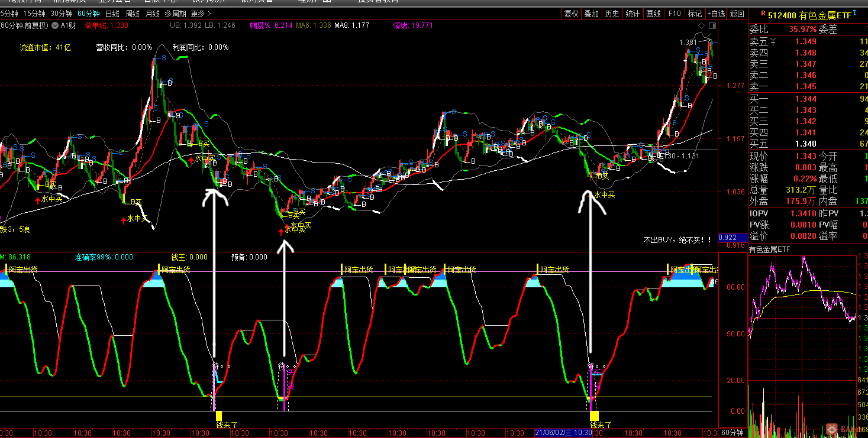Click the 流通市值: 41亿 label
The width and height of the screenshot is (868, 438).
[x=45, y=47]
